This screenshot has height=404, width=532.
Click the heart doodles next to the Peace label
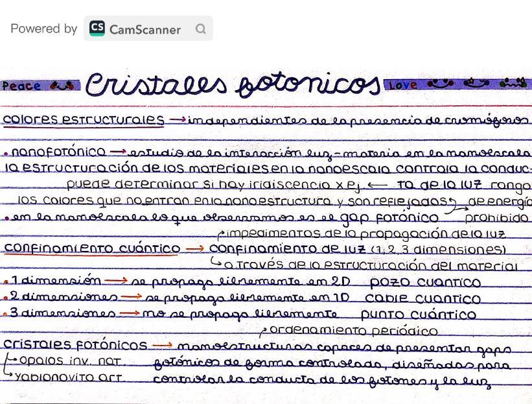click(x=62, y=85)
